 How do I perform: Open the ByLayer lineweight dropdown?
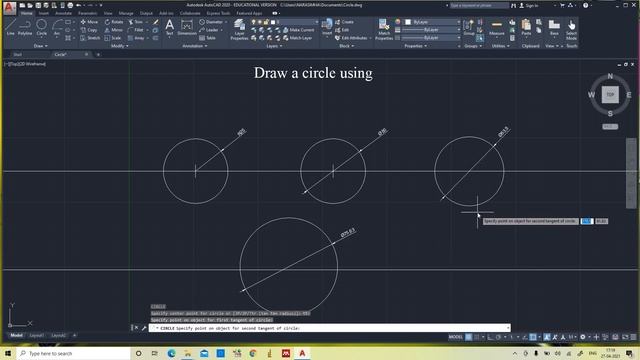tap(431, 30)
